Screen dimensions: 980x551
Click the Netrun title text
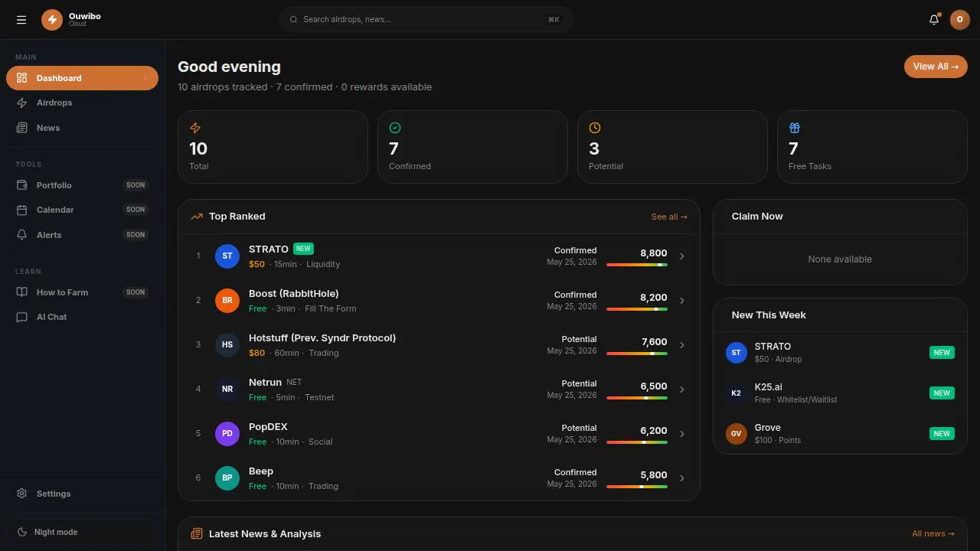coord(265,383)
